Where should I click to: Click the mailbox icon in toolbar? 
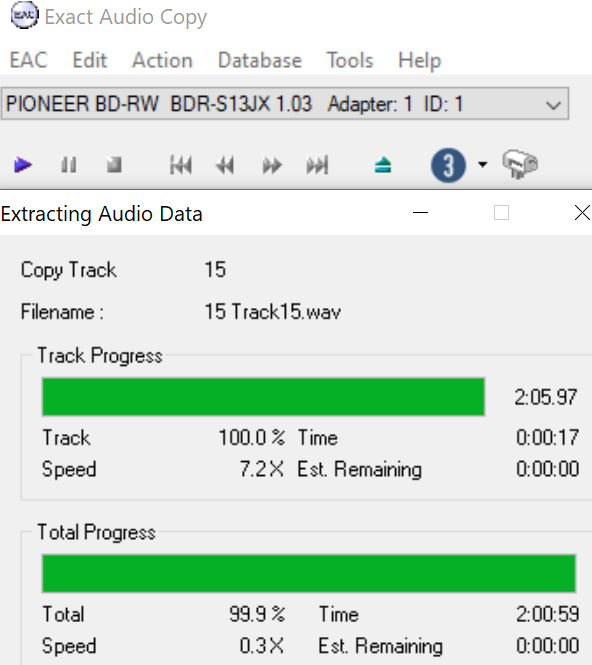coord(520,164)
